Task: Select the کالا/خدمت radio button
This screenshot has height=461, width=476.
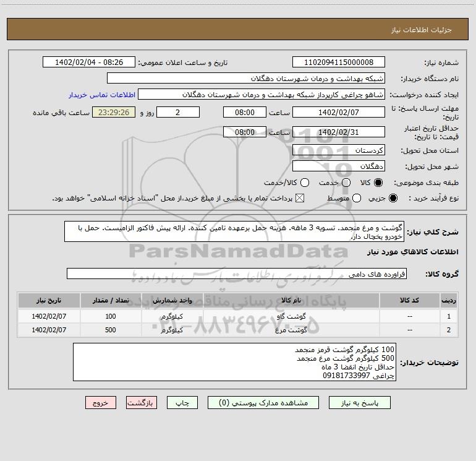Action: (x=305, y=183)
